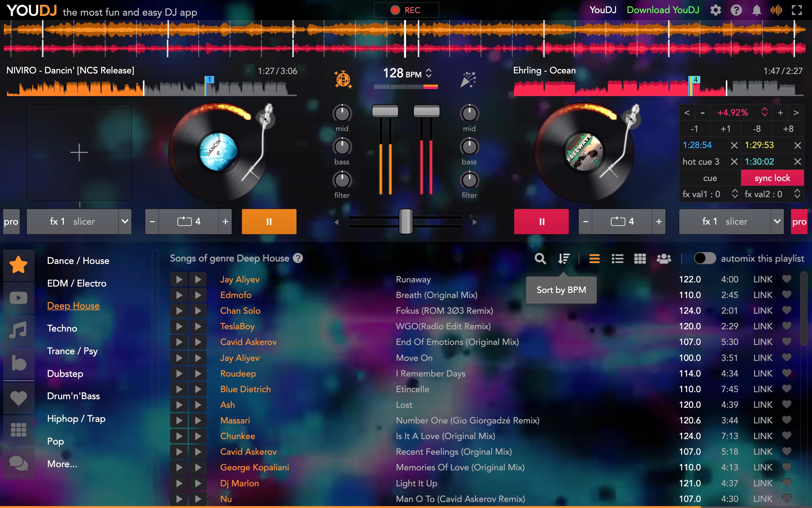Toggle automix this playlist switch
This screenshot has height=508, width=812.
[x=704, y=258]
